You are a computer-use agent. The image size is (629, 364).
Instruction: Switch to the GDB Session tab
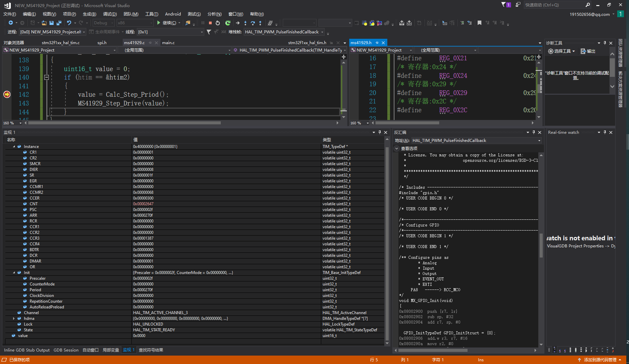[x=66, y=350]
